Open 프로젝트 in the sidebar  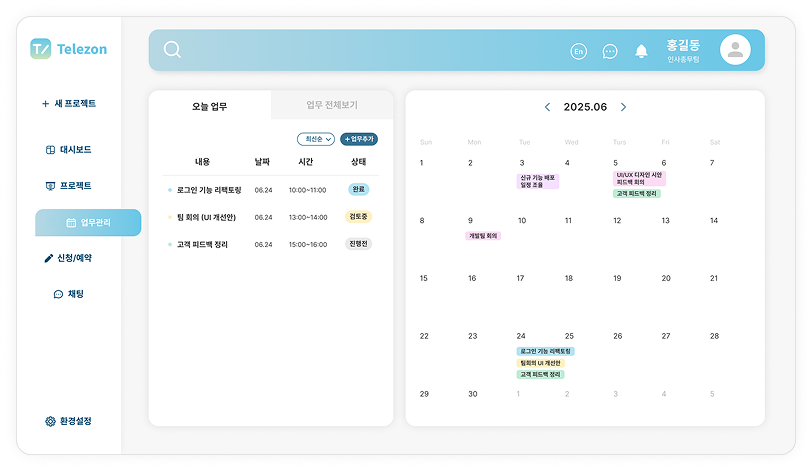click(x=68, y=186)
